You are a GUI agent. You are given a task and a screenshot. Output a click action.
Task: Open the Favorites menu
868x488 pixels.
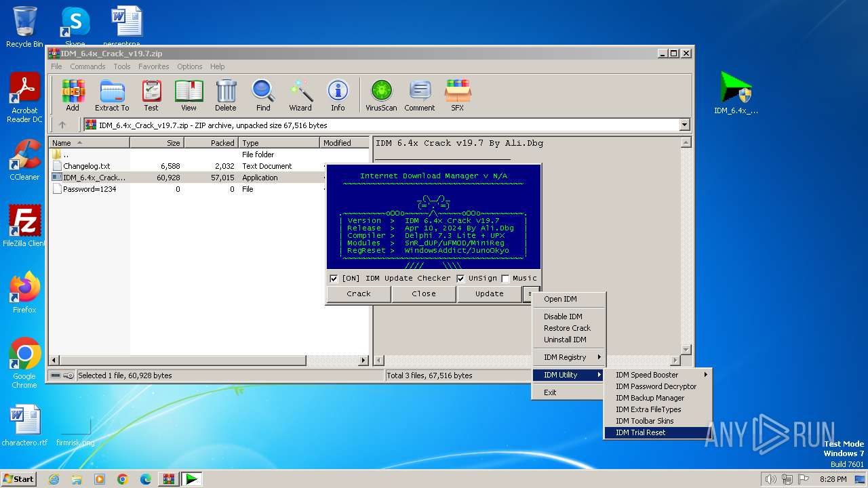pyautogui.click(x=154, y=66)
